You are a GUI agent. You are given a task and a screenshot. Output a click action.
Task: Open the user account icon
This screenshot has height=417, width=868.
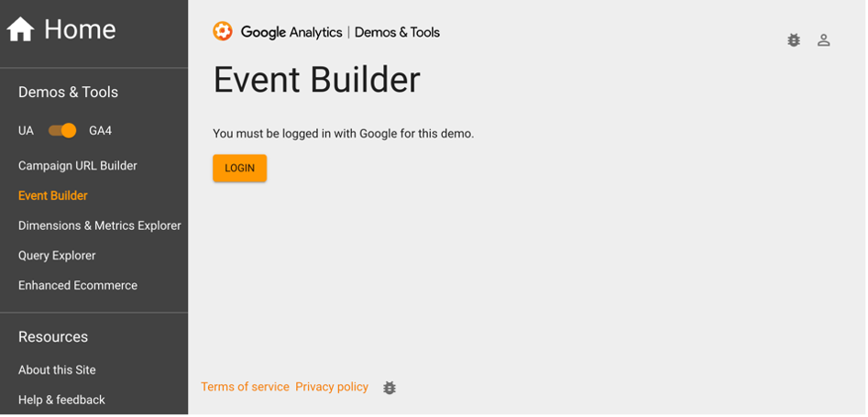pos(824,40)
